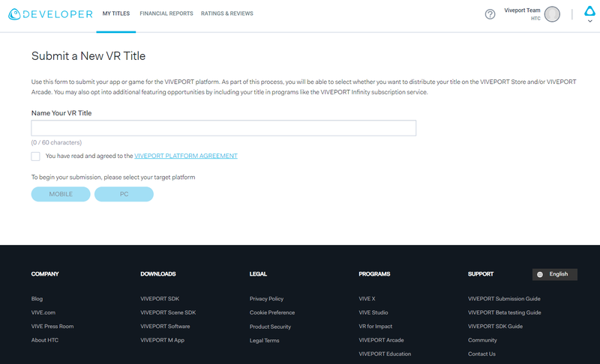Open the VIVEPORT Software link
Viewport: 600px width, 364px height.
click(x=165, y=327)
